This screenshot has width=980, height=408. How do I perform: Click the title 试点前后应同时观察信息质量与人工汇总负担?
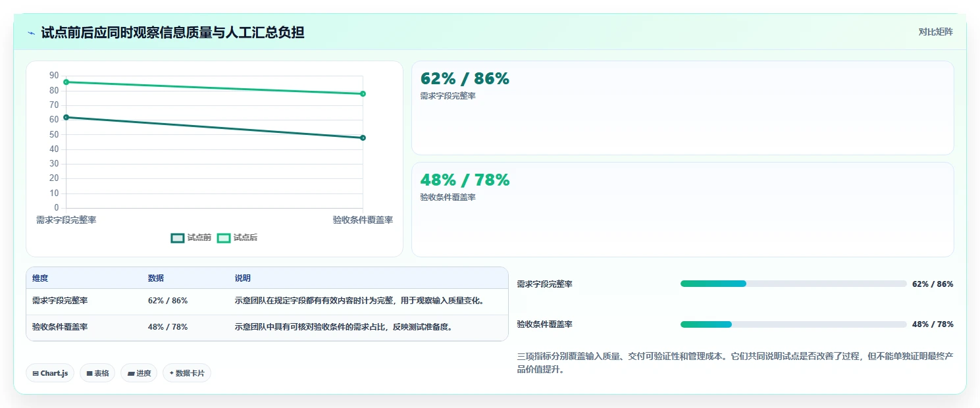tap(172, 32)
